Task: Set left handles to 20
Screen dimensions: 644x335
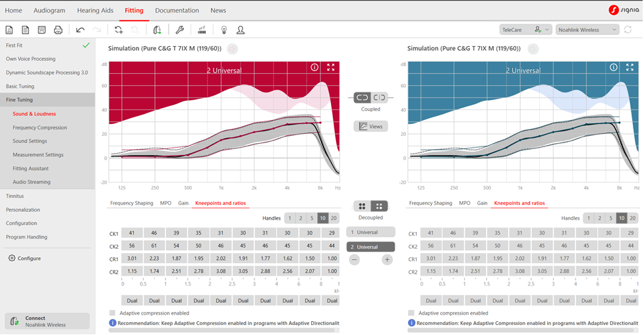Action: pos(334,218)
